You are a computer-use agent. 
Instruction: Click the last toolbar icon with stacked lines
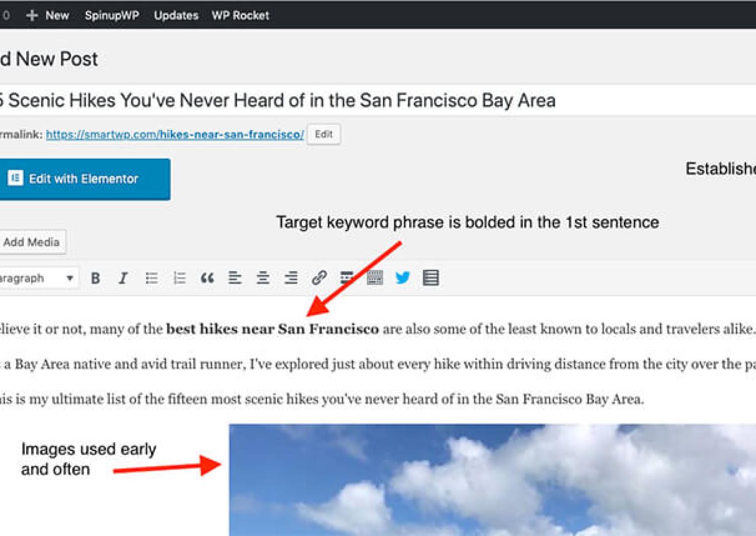point(430,278)
